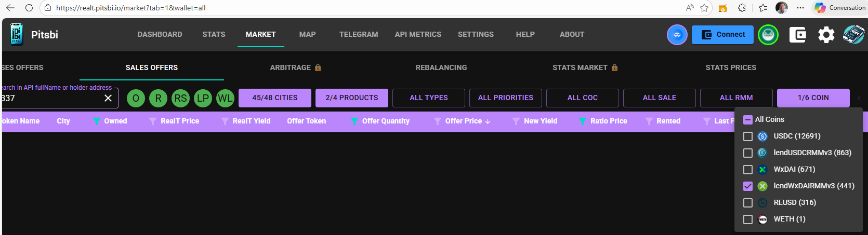Click the search by fullName input field
868x235 pixels.
click(x=52, y=98)
